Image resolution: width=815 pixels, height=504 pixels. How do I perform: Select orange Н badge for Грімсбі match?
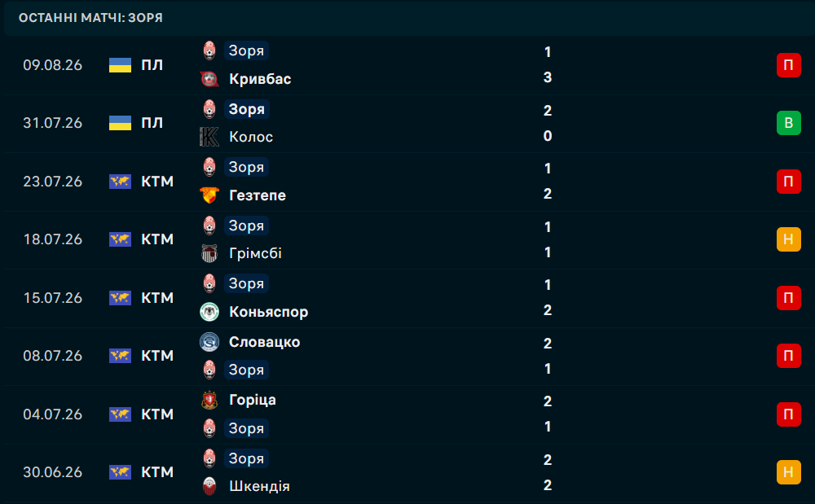788,239
